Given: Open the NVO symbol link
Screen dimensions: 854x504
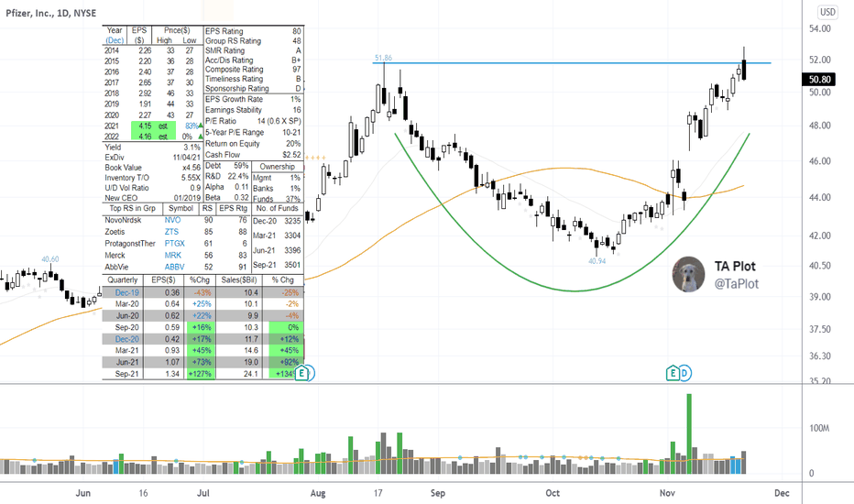Looking at the screenshot, I should 172,220.
